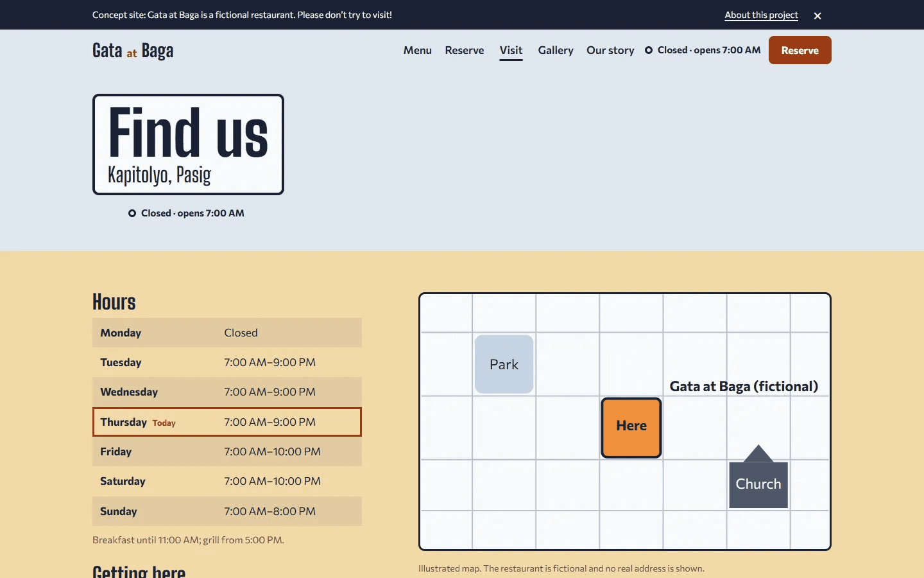Click the Saturday hours row
Viewport: 924px width, 578px height.
coord(227,481)
